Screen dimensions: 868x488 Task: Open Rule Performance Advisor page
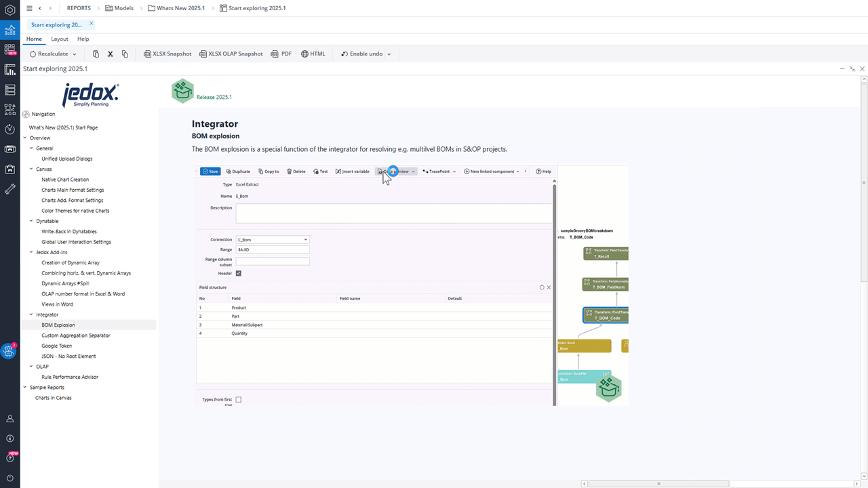point(70,377)
